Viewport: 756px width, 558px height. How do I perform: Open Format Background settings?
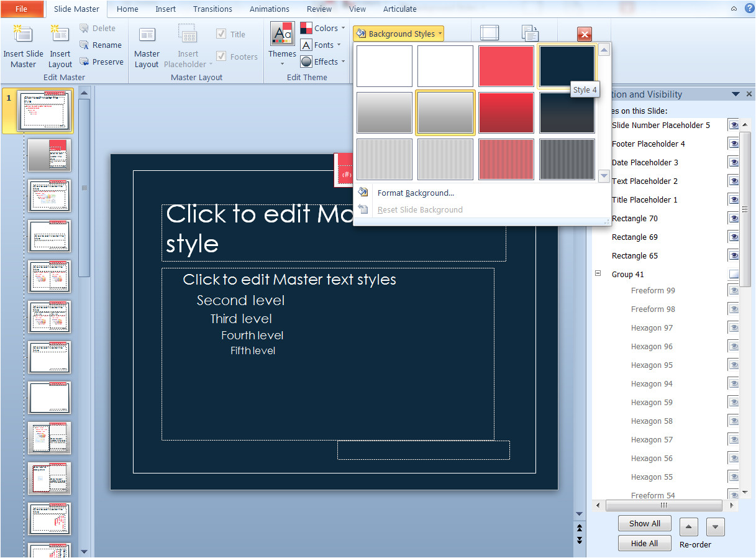[415, 193]
